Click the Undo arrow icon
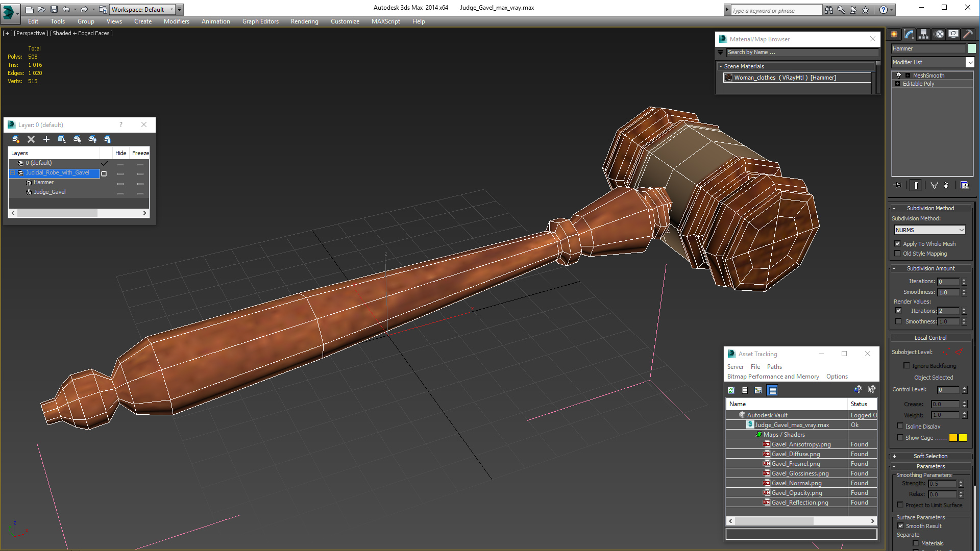This screenshot has height=551, width=980. (x=66, y=9)
